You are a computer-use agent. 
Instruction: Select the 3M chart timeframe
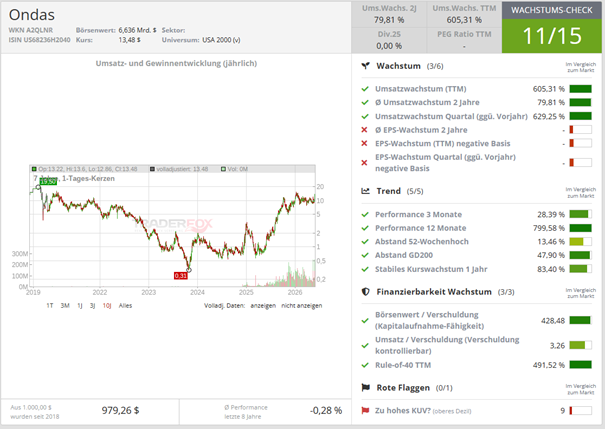[65, 306]
